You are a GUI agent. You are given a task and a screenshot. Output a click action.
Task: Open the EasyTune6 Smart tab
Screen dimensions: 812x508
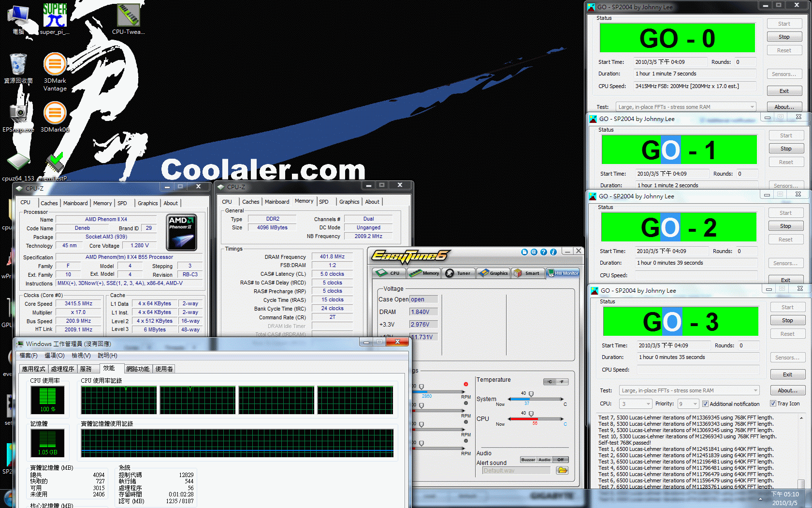click(528, 273)
